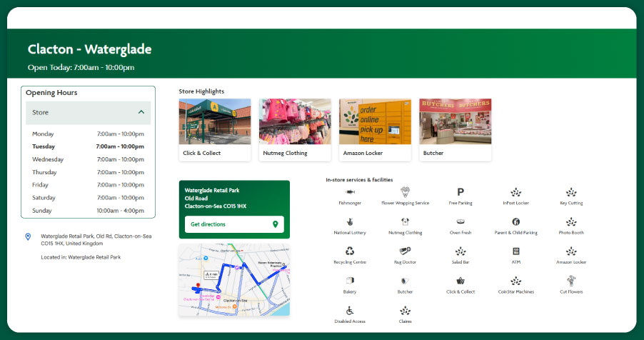644x340 pixels.
Task: Open the Nutmeg Clothing highlight image
Action: [x=295, y=121]
